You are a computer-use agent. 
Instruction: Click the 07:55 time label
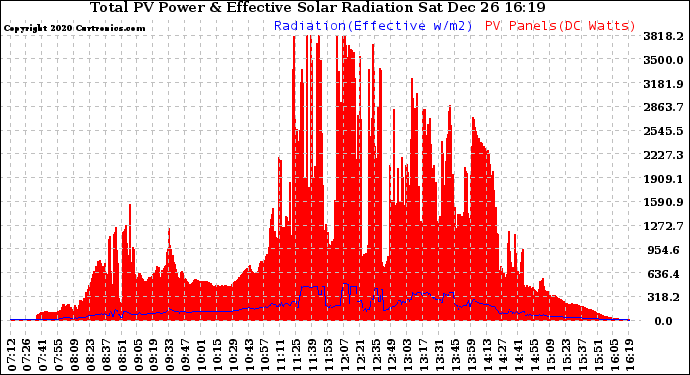point(59,355)
